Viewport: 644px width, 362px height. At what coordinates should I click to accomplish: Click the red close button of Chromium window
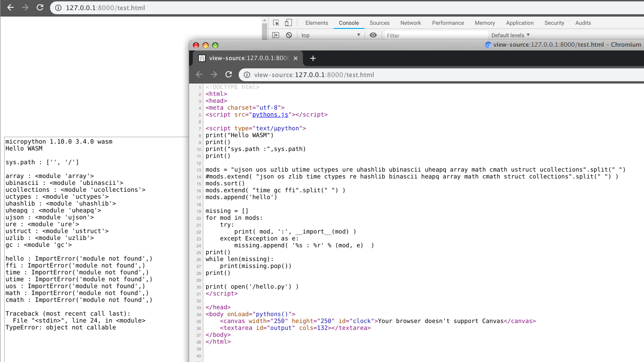point(196,45)
